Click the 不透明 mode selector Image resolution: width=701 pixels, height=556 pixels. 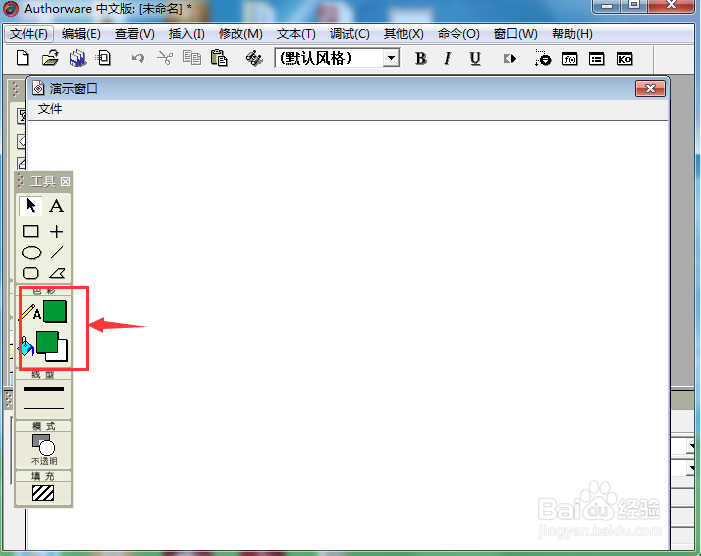click(x=43, y=449)
